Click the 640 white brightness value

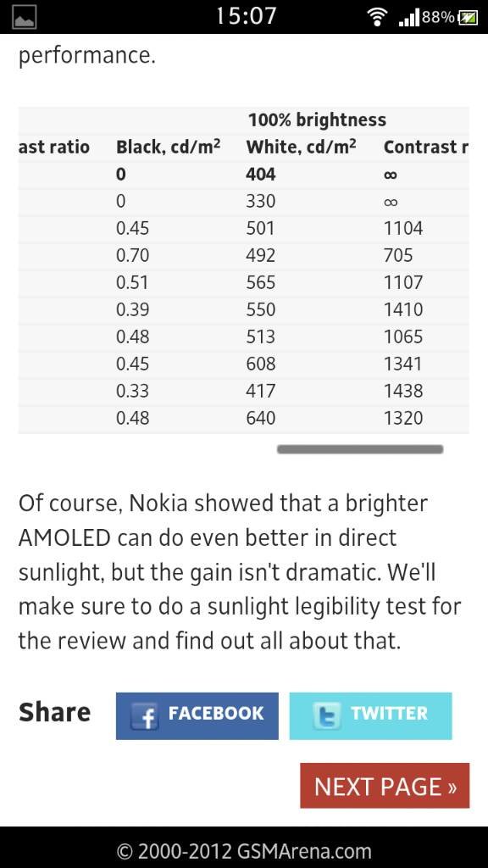pyautogui.click(x=261, y=417)
